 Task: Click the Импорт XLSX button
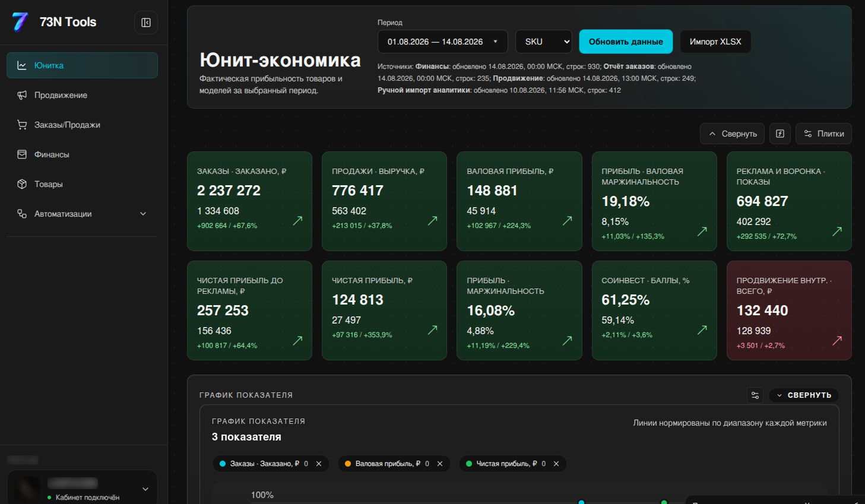point(715,42)
